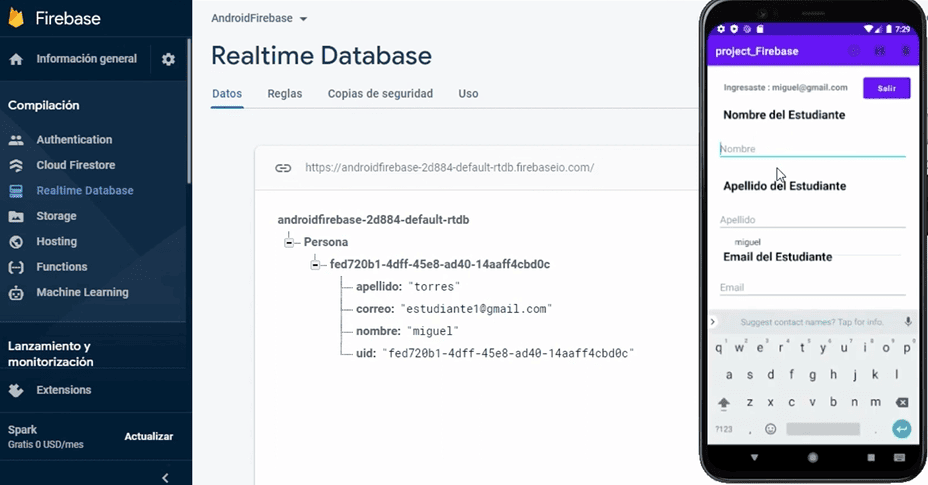Click the Realtime Database icon
This screenshot has height=485, width=928.
click(x=16, y=191)
